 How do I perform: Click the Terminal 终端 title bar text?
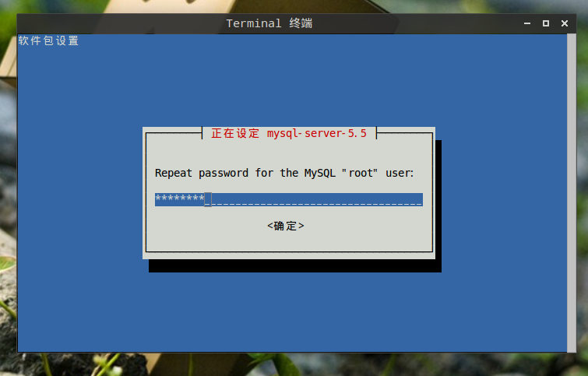pos(269,23)
